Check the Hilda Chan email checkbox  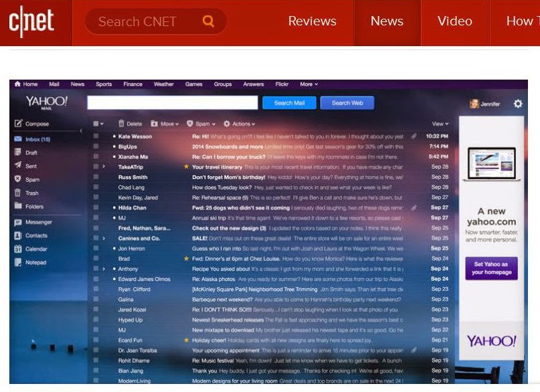pos(96,207)
